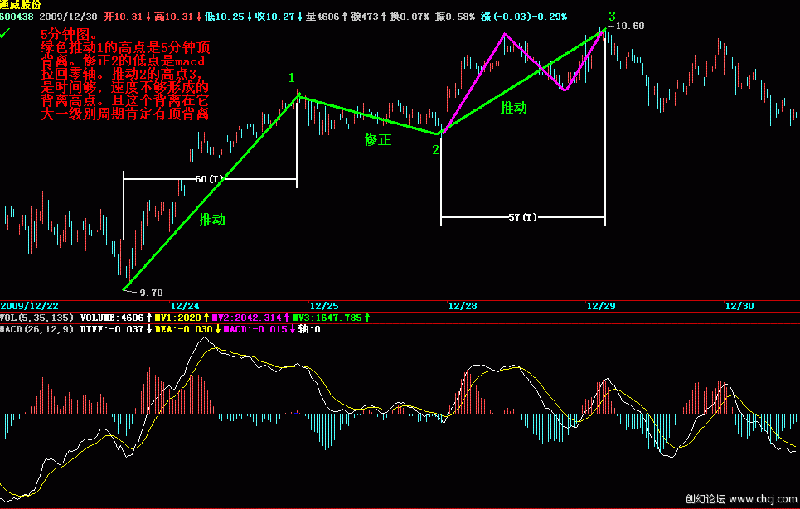
Task: Click the 12/30 date marker on timeline
Action: pos(739,306)
